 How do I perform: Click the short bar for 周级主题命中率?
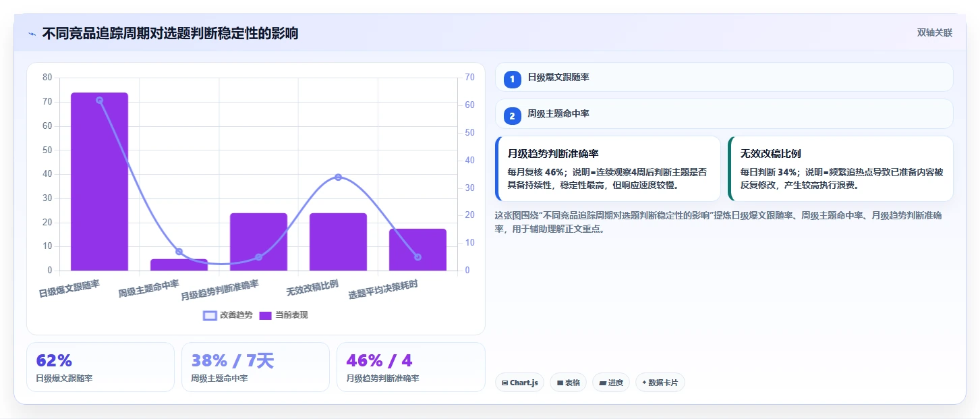tap(179, 264)
